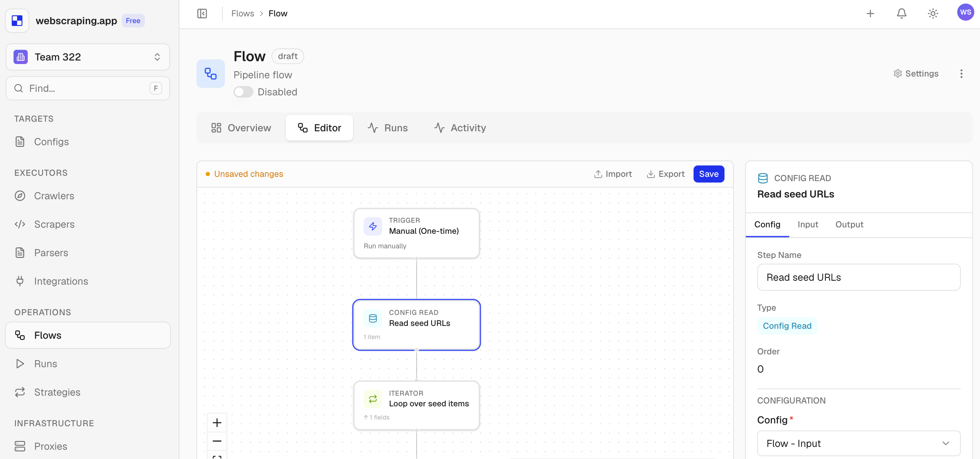Screen dimensions: 980x459
Task: Select the Config Read node on the canvas
Action: pos(417,325)
